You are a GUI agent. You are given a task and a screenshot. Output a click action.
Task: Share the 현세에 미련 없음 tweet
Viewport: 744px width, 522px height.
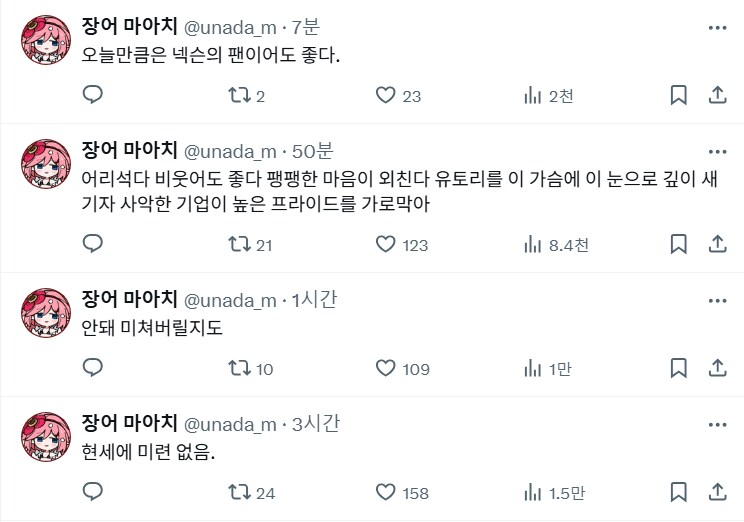tap(716, 492)
